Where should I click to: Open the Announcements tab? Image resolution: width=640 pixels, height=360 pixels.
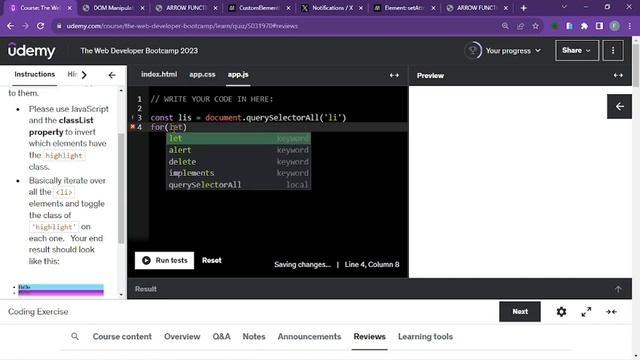click(309, 337)
